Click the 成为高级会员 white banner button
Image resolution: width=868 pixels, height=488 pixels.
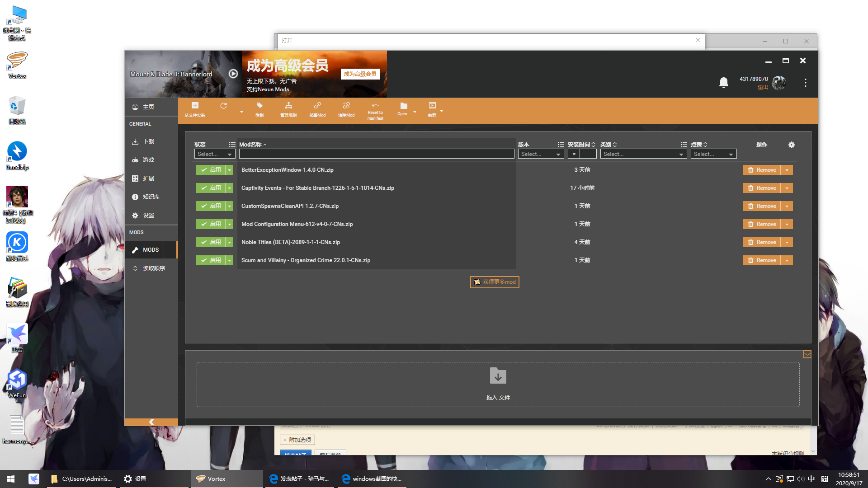(x=360, y=74)
